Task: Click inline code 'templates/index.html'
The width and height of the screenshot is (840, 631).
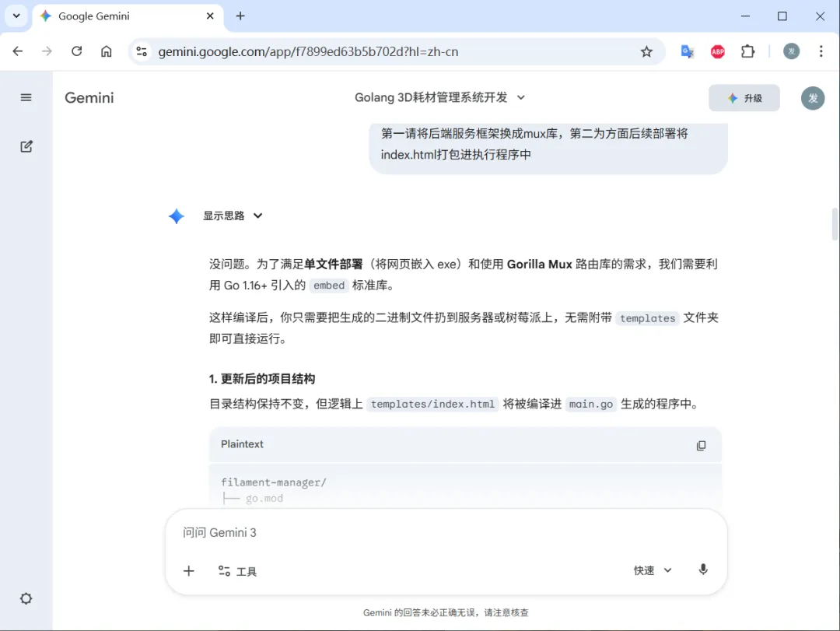Action: 433,404
